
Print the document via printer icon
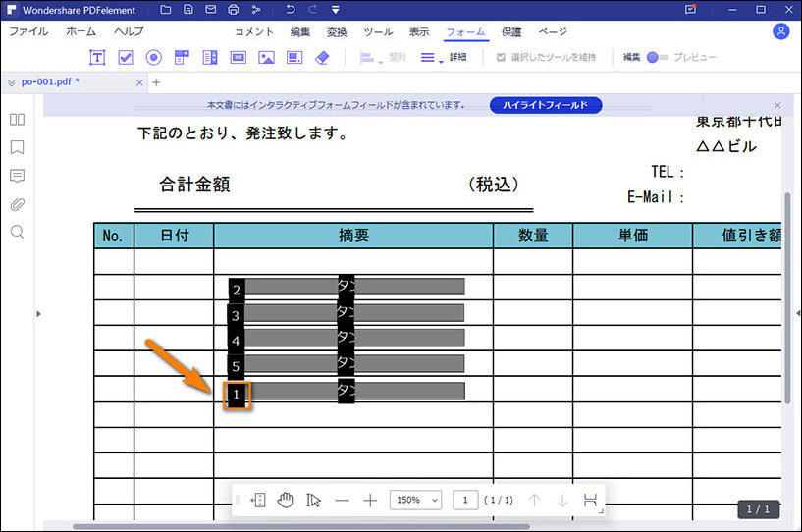(234, 9)
